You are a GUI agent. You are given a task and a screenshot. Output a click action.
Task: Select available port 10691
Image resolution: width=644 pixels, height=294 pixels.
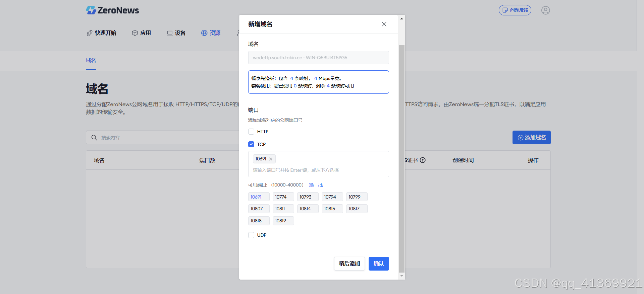pyautogui.click(x=259, y=197)
